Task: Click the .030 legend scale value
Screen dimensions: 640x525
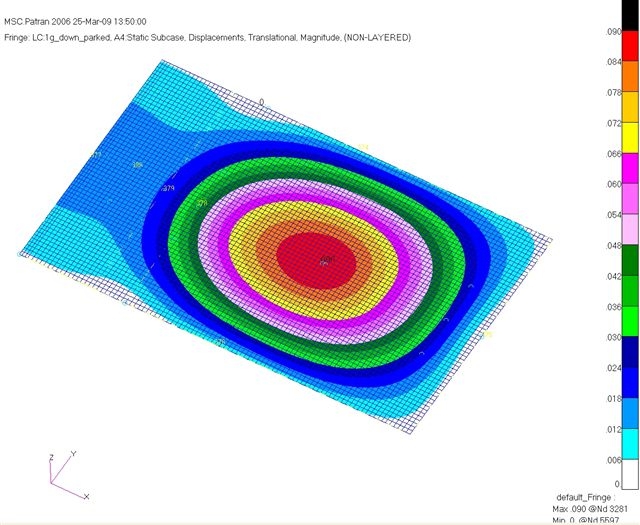Action: (x=613, y=338)
